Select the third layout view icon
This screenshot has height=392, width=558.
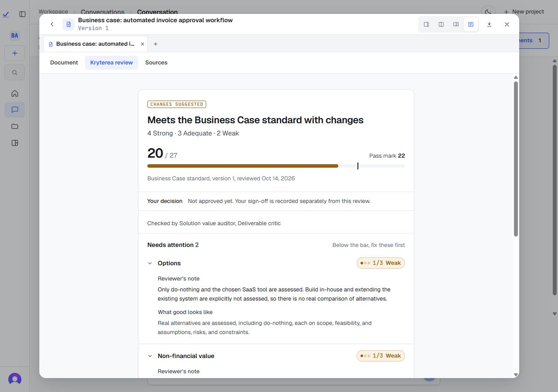(x=456, y=24)
